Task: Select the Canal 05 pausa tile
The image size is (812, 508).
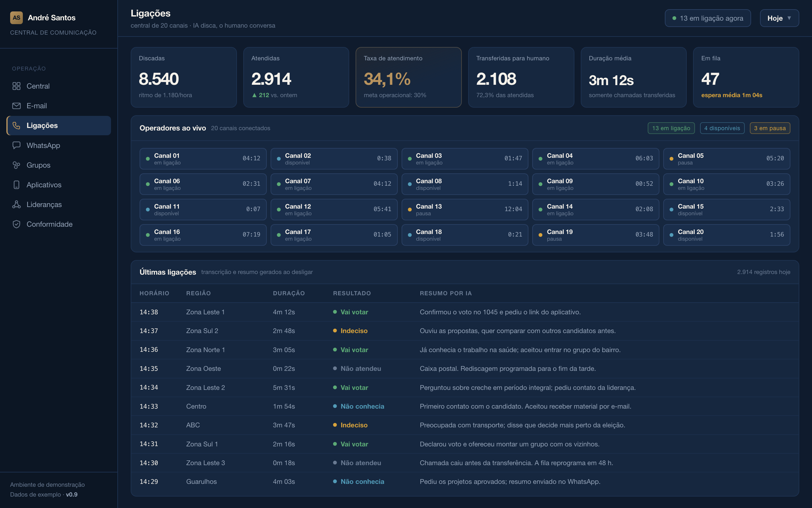Action: coord(726,158)
